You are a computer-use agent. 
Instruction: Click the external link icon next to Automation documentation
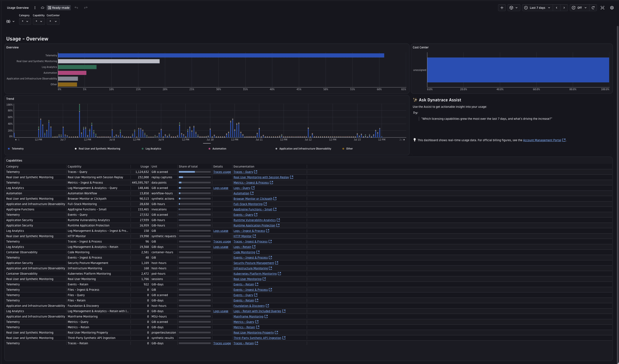tap(252, 193)
